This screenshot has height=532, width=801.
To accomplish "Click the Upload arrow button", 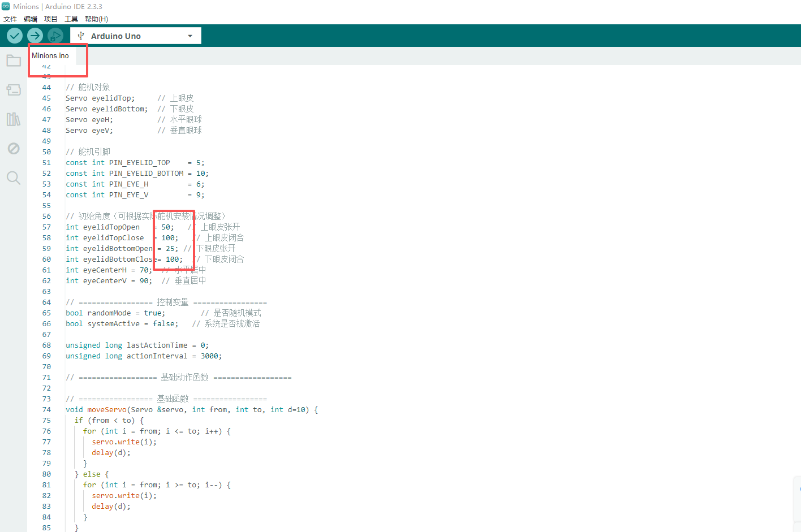I will pos(35,36).
